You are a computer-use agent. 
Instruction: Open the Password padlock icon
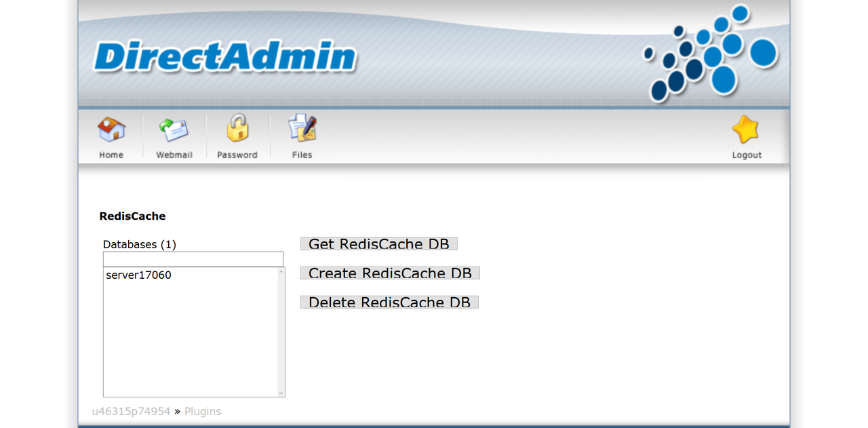237,128
